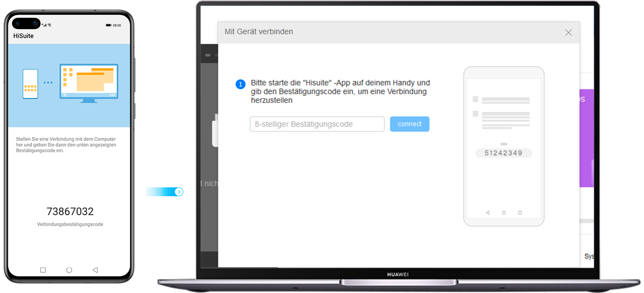
Task: Tap the HiSuite title on phone
Action: (x=23, y=36)
